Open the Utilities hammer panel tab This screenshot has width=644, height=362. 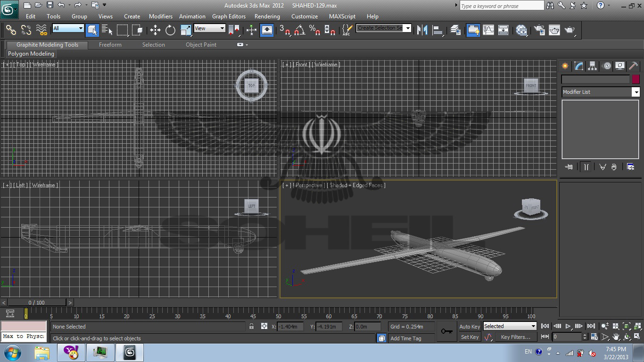coord(634,66)
